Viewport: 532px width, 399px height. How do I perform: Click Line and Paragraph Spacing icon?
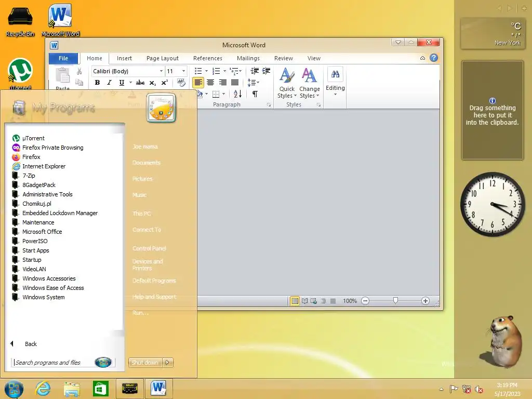click(251, 83)
